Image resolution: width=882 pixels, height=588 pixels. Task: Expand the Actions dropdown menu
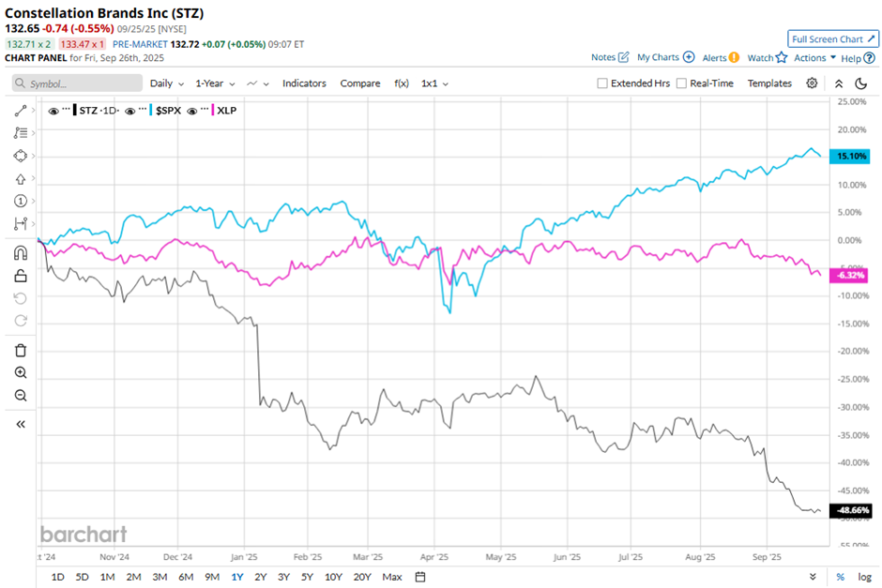pos(814,57)
